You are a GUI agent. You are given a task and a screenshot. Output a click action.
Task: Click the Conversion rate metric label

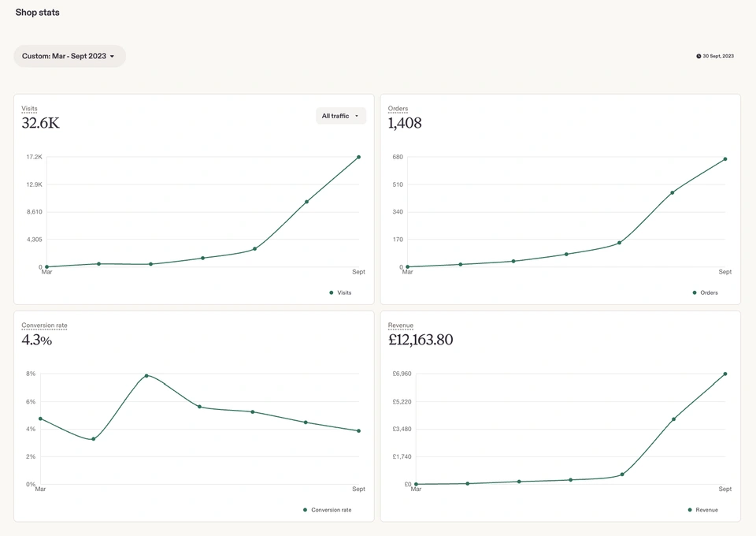tap(44, 326)
